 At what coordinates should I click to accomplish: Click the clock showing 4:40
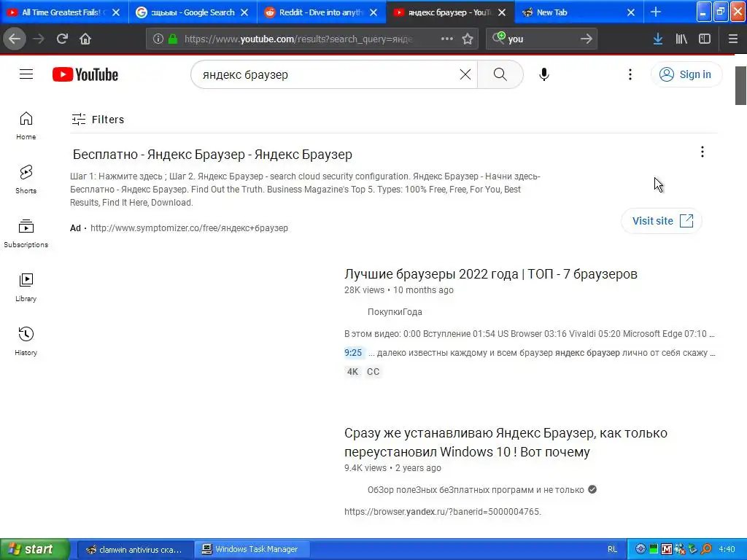(727, 550)
